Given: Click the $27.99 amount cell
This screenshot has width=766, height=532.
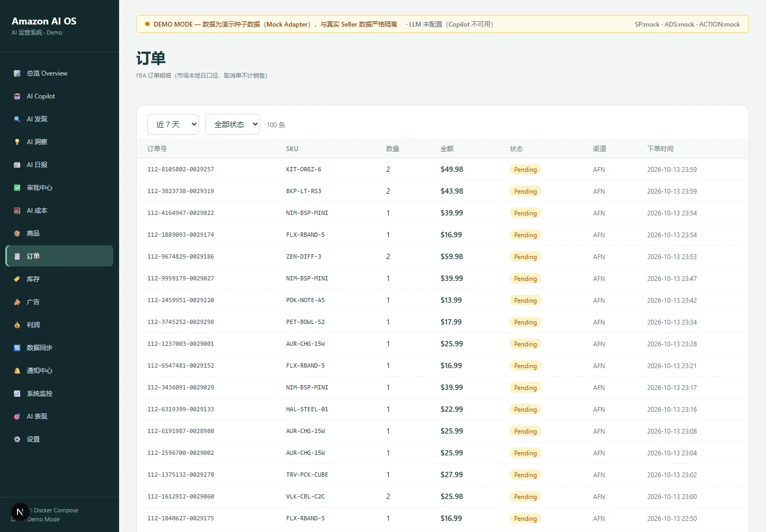Looking at the screenshot, I should tap(452, 475).
